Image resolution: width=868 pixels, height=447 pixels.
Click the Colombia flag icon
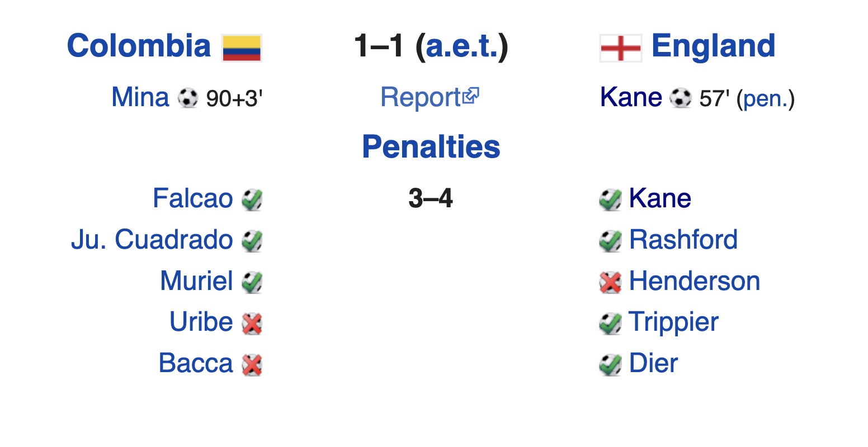click(242, 48)
